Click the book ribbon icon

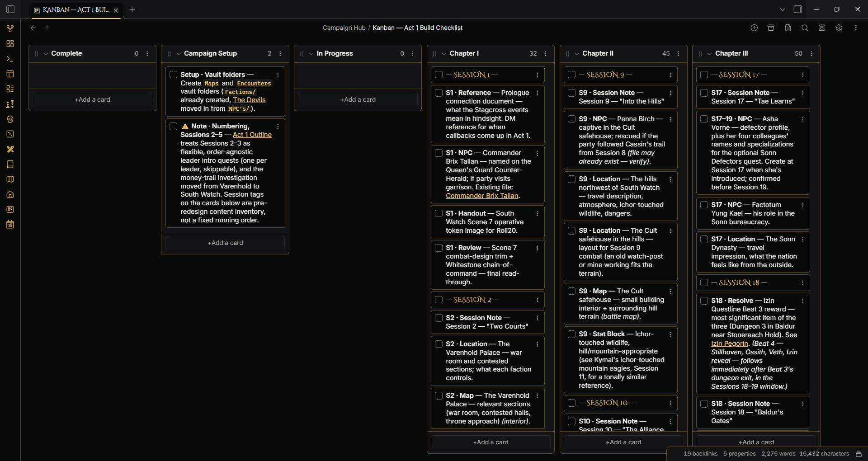coord(10,165)
